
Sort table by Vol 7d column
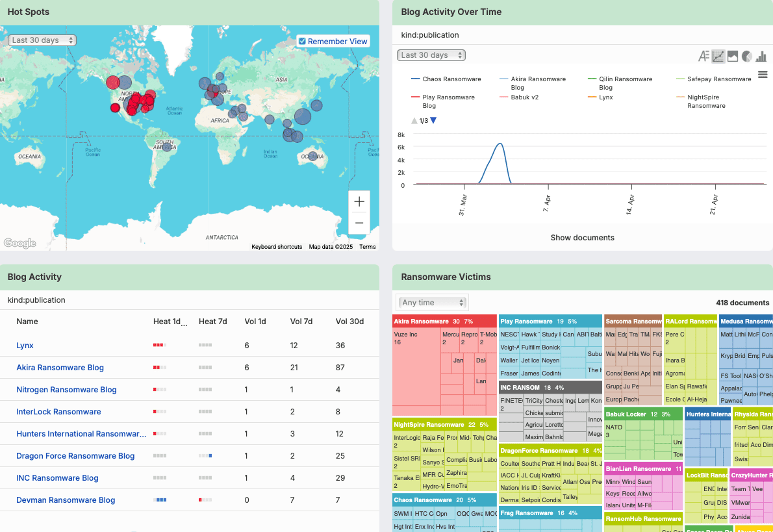(x=301, y=322)
